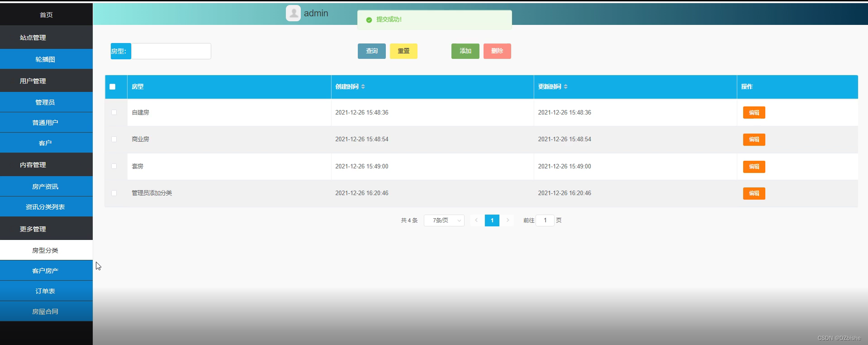Check the box for the 套房 row
Viewport: 868px width, 345px height.
[114, 166]
